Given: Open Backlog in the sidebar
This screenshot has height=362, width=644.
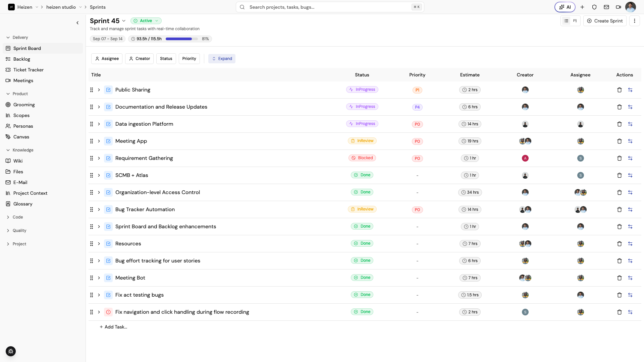Looking at the screenshot, I should point(43,59).
